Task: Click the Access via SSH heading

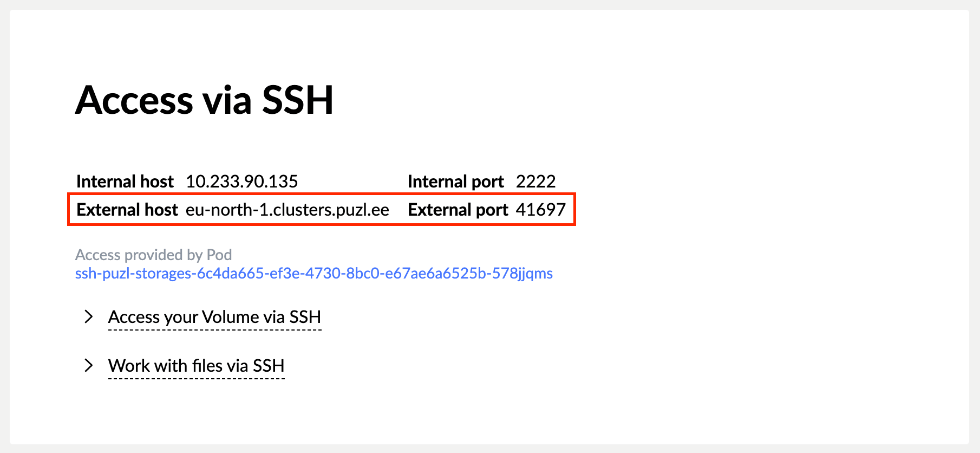Action: 205,100
